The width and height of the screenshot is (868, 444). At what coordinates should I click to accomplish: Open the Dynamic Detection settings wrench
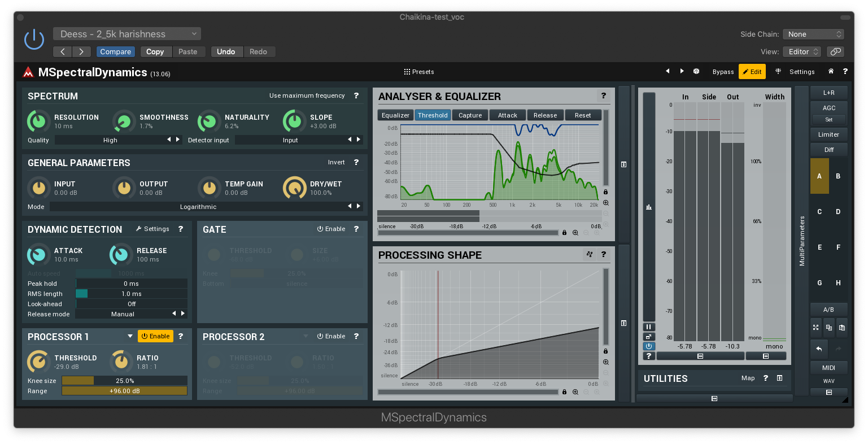click(152, 229)
